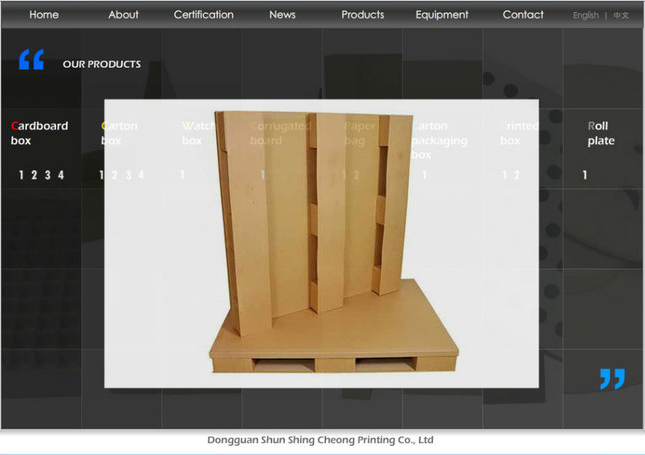The image size is (645, 455).
Task: Select page 1 under Roll plate
Action: 585,176
